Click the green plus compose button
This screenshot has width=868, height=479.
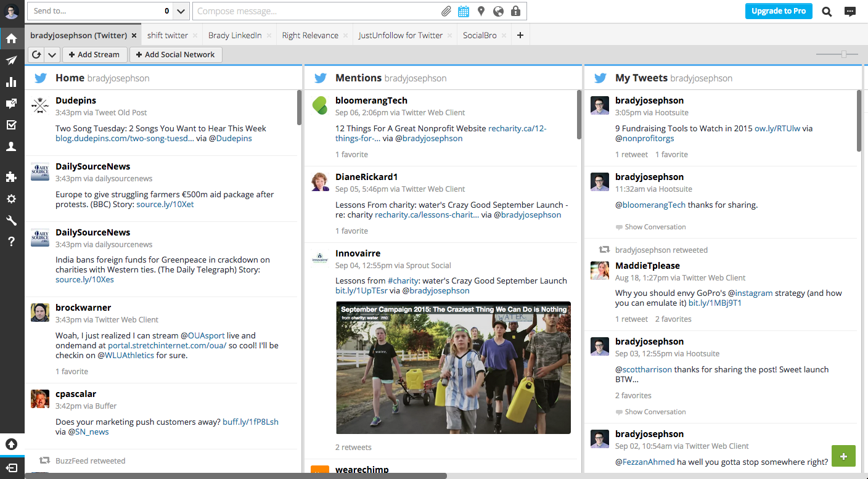click(x=843, y=456)
